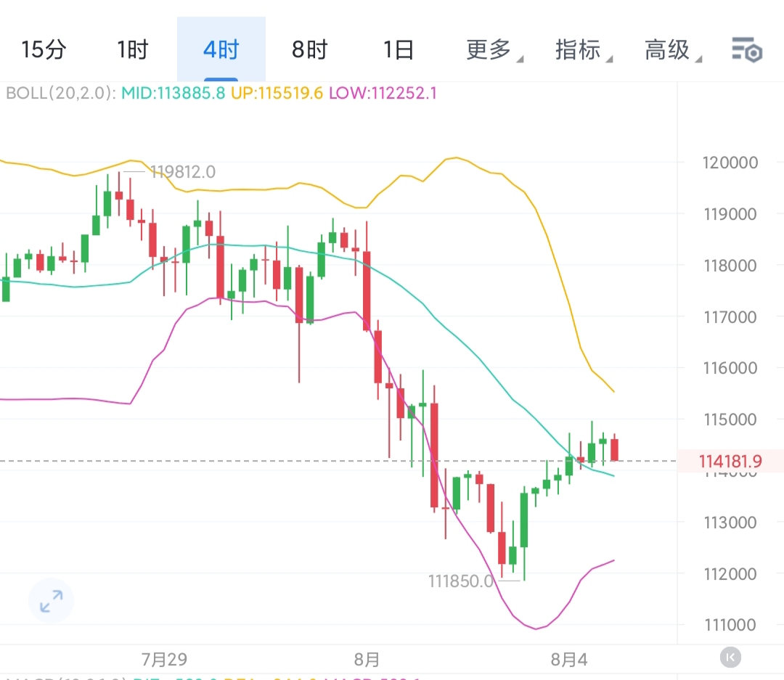Expand chart to fullscreen with arrows icon

pyautogui.click(x=51, y=602)
